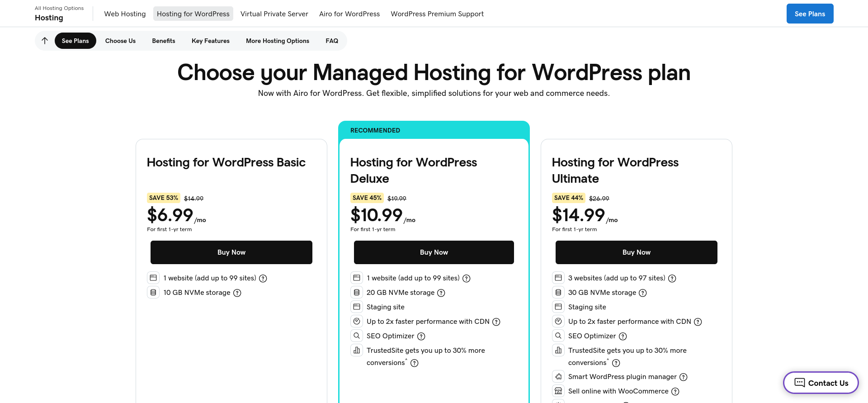Jump to More Hosting Options section
868x403 pixels.
coord(278,41)
